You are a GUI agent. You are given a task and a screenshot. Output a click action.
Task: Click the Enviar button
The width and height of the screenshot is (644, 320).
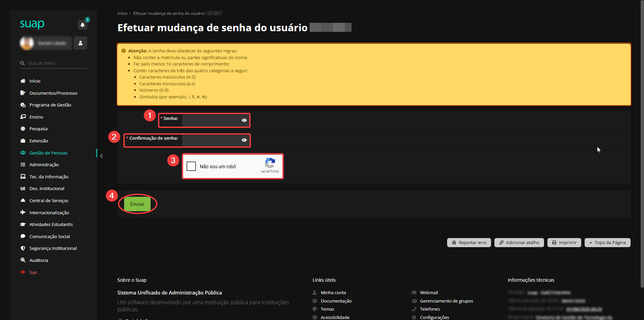(x=137, y=204)
